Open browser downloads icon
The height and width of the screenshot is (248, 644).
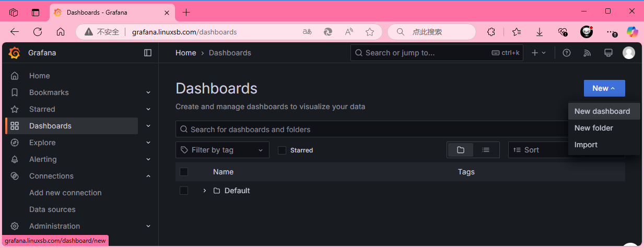pos(540,32)
